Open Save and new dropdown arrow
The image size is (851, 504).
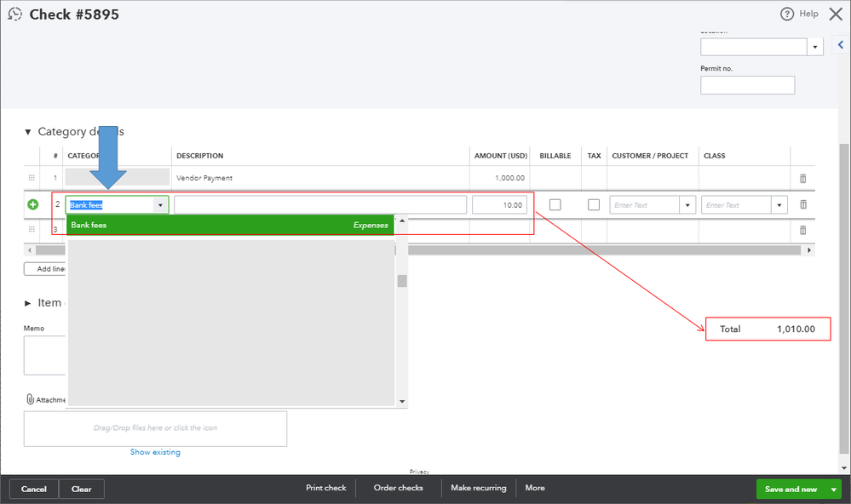pos(834,490)
